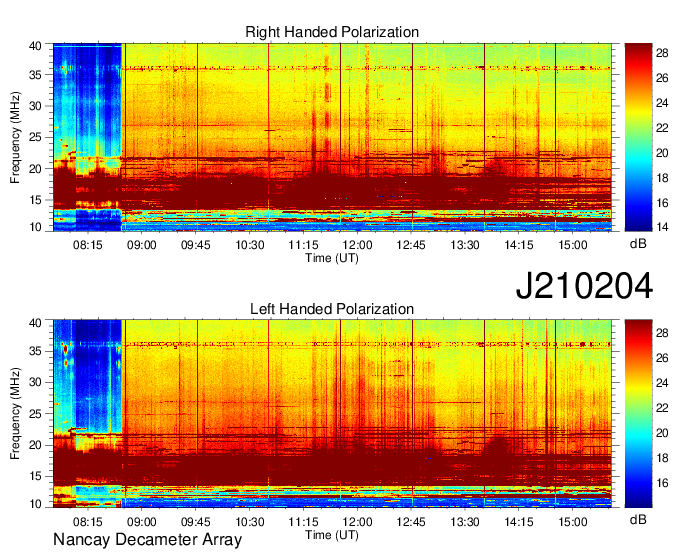Click 14:15 time tick on Right Handed plot
The image size is (680, 552).
(519, 245)
